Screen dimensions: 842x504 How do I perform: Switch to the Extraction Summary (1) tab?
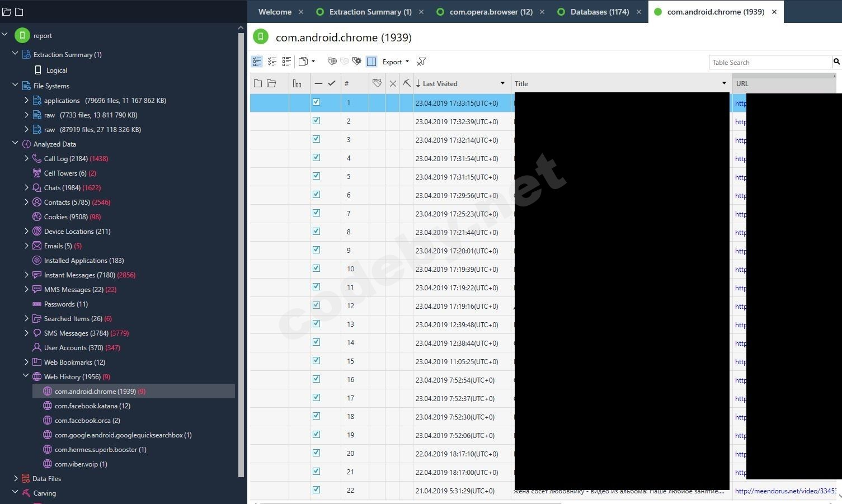[x=370, y=12]
